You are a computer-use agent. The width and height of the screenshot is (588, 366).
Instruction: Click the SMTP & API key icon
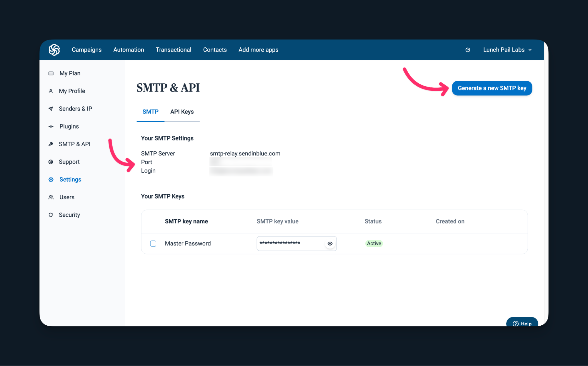(51, 144)
